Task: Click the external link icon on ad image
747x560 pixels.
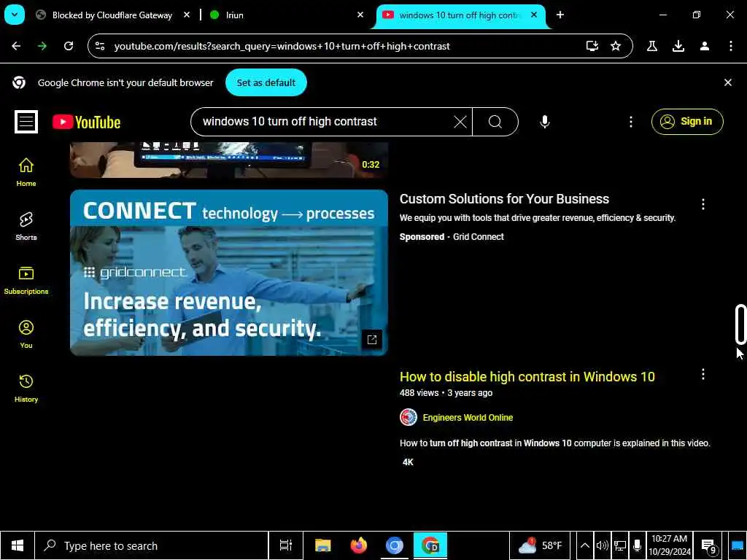Action: [x=372, y=340]
